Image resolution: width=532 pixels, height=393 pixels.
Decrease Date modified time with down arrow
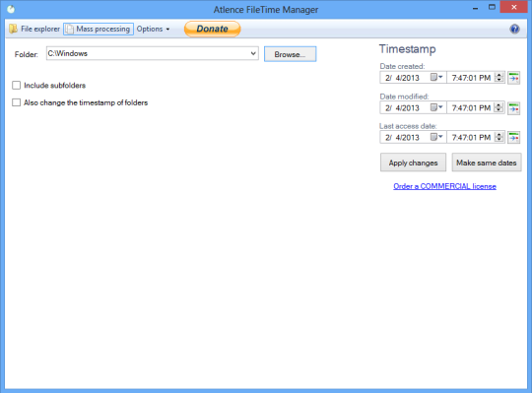click(499, 110)
